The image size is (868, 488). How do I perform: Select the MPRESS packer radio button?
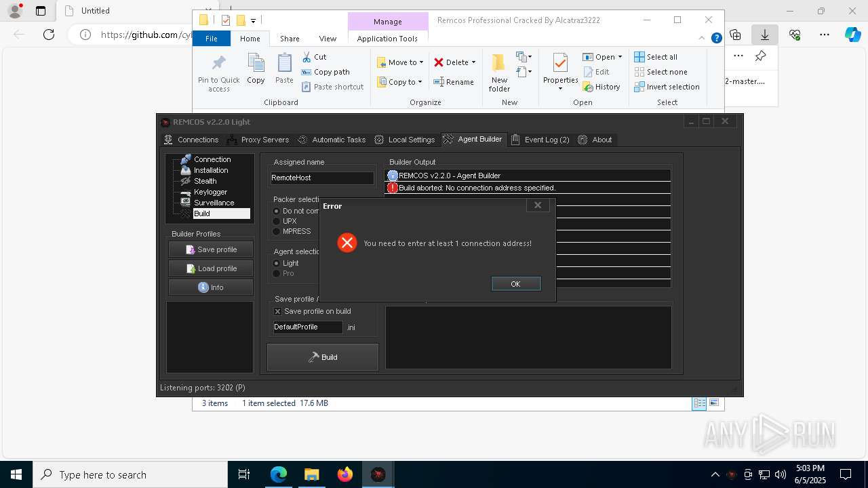point(277,231)
